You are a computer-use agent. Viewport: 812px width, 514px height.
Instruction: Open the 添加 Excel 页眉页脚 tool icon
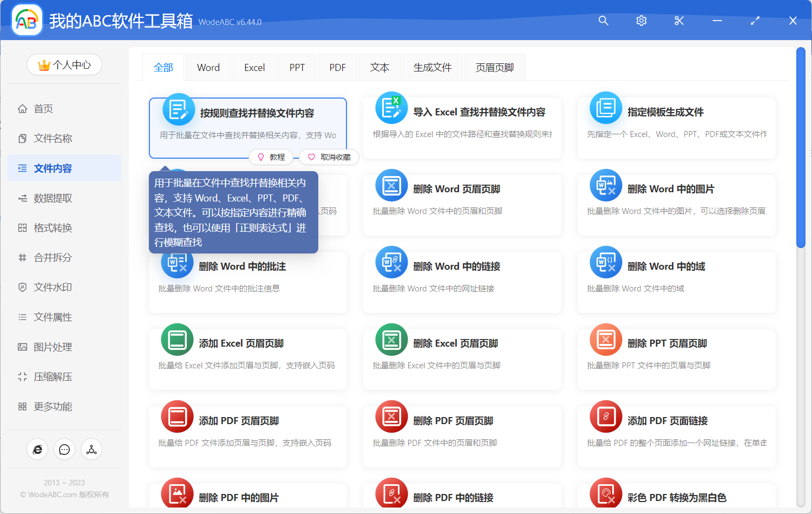pos(177,339)
